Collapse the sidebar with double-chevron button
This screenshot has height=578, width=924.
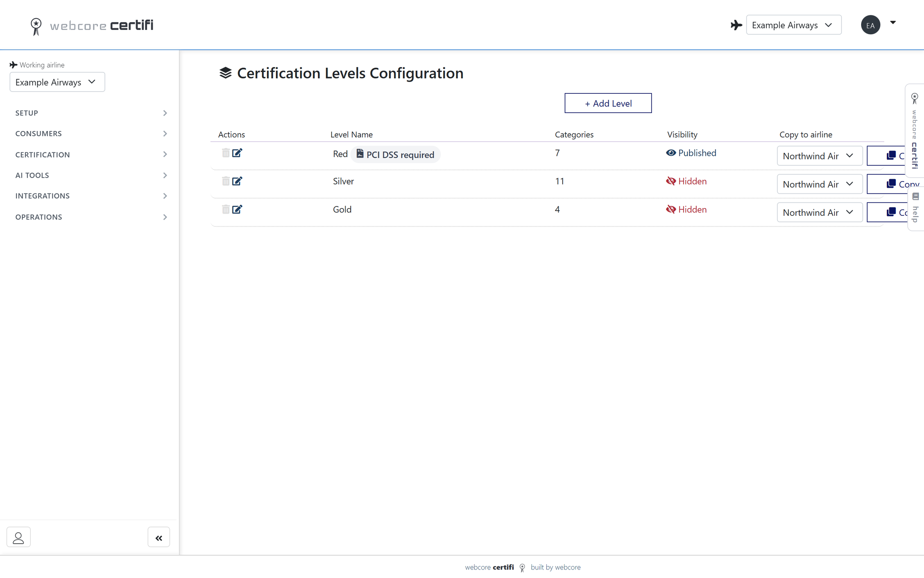tap(159, 537)
